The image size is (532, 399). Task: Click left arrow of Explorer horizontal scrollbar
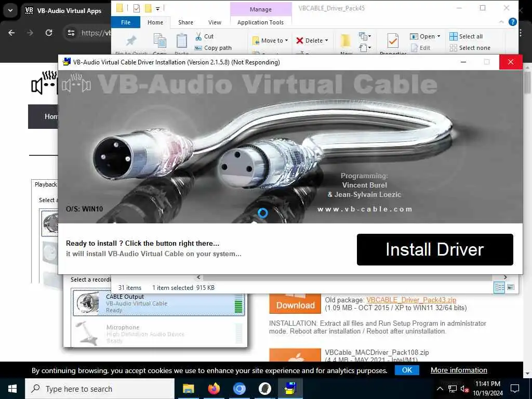[198, 277]
